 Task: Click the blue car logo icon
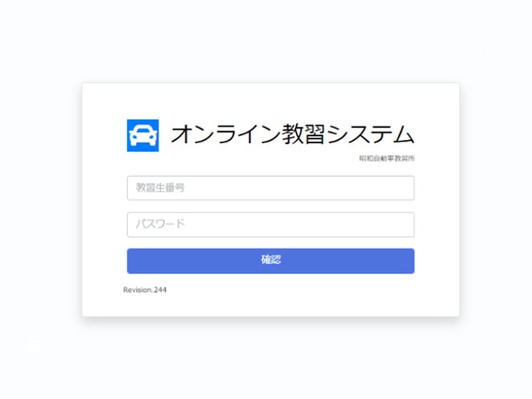pos(142,136)
